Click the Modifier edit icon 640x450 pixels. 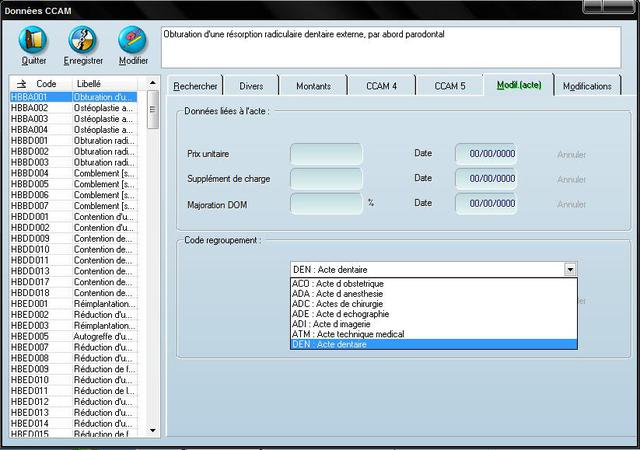[x=133, y=40]
